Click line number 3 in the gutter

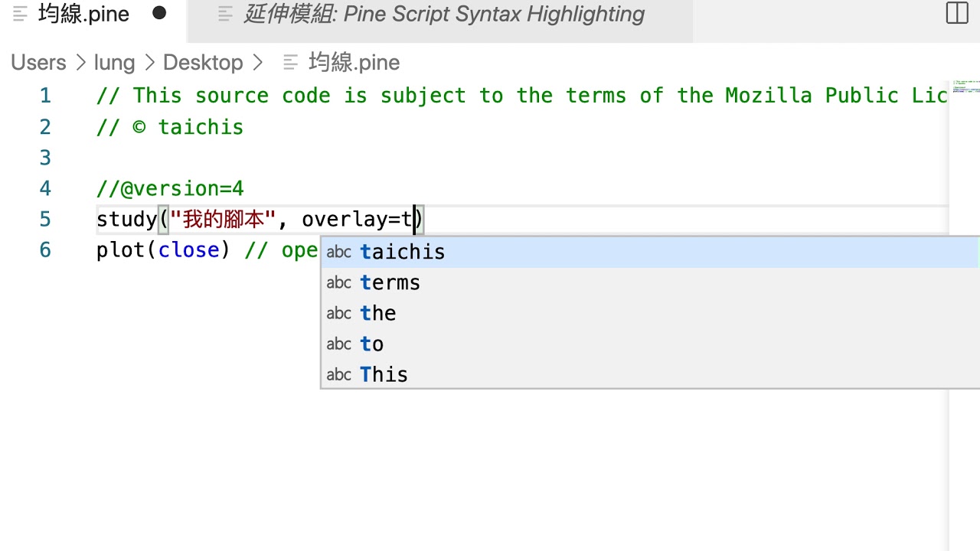tap(45, 158)
